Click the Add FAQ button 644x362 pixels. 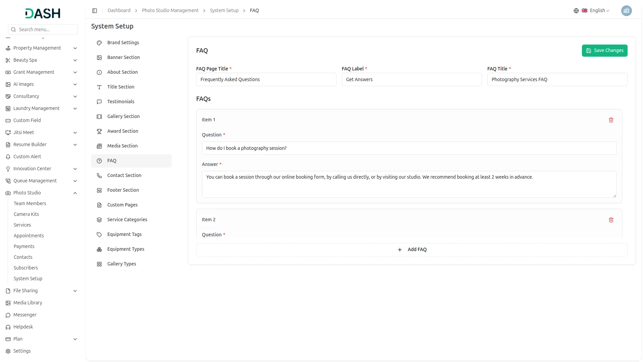(412, 250)
